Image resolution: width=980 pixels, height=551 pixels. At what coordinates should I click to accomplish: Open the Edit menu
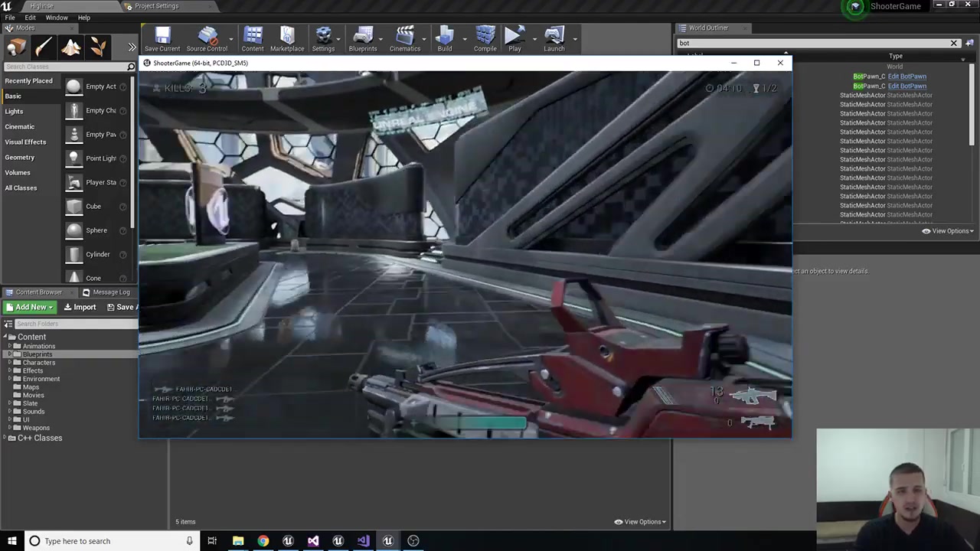coord(30,18)
